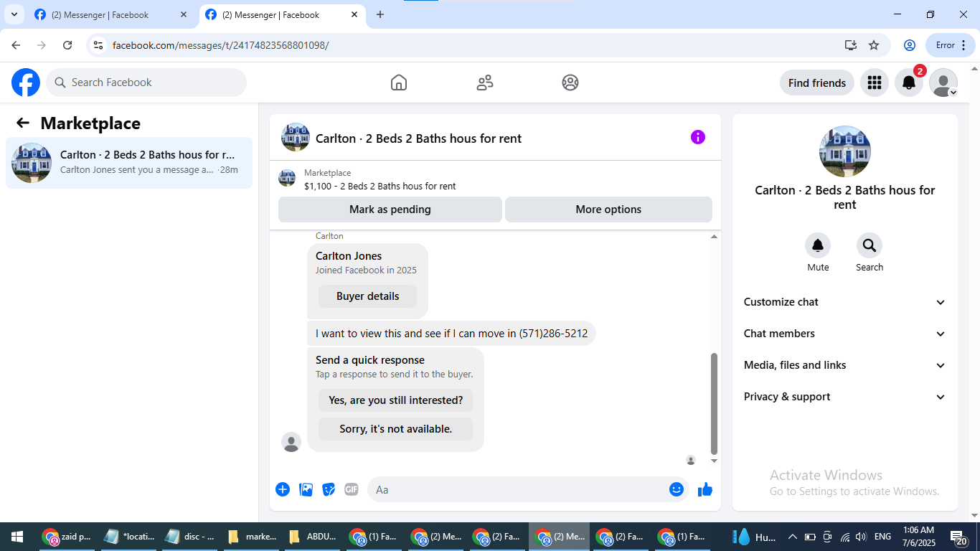Screen dimensions: 980x551
Task: Click the scroll-down arrow of chat scrollbar
Action: pos(714,461)
